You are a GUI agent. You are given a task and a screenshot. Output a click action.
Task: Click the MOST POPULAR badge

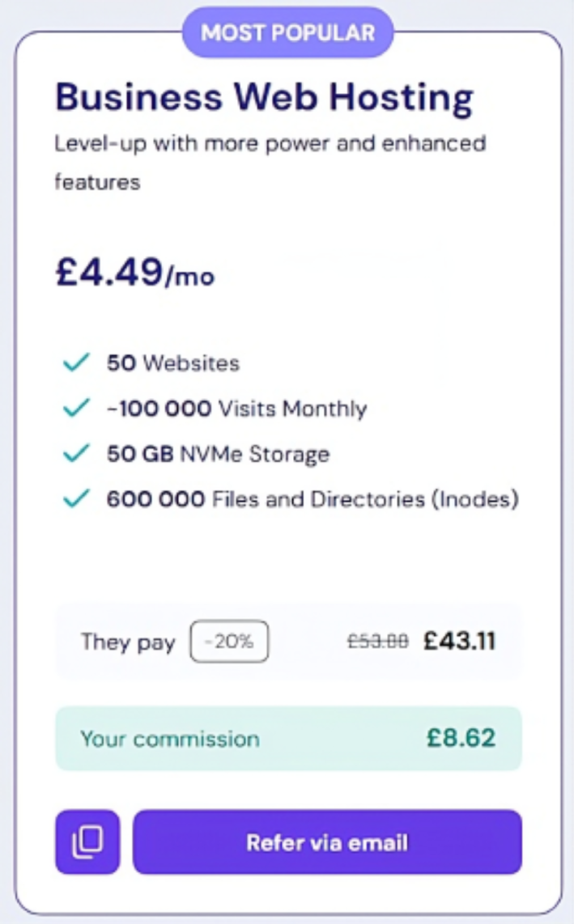click(x=287, y=33)
